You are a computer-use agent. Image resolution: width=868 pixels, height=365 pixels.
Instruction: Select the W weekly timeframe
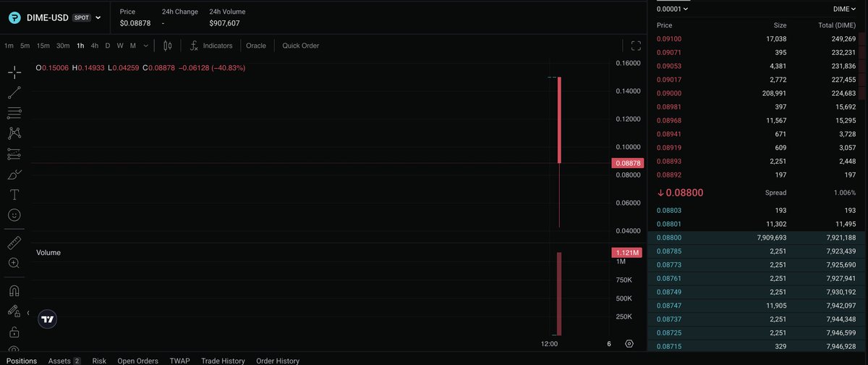coord(120,46)
